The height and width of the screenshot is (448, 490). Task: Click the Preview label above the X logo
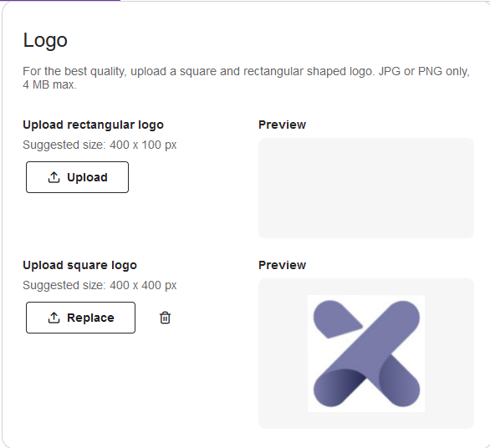(x=282, y=265)
